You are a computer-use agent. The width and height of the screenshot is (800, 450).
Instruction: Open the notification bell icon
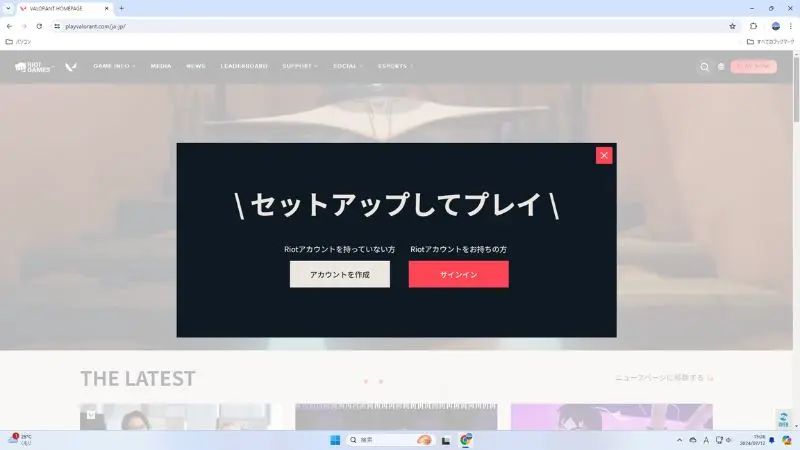pos(771,440)
